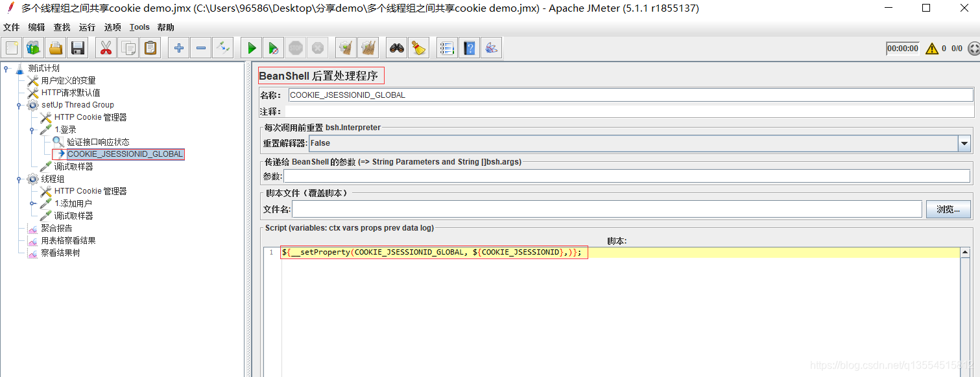The image size is (980, 377).
Task: Select HTTP Cookie 管理器 under setUp Thread Group
Action: pos(90,117)
